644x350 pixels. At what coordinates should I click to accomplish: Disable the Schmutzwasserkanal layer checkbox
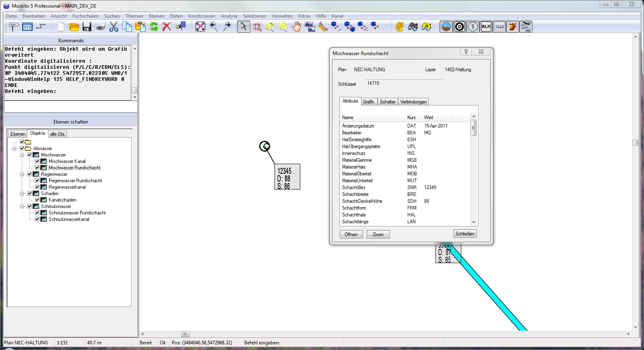pos(37,219)
